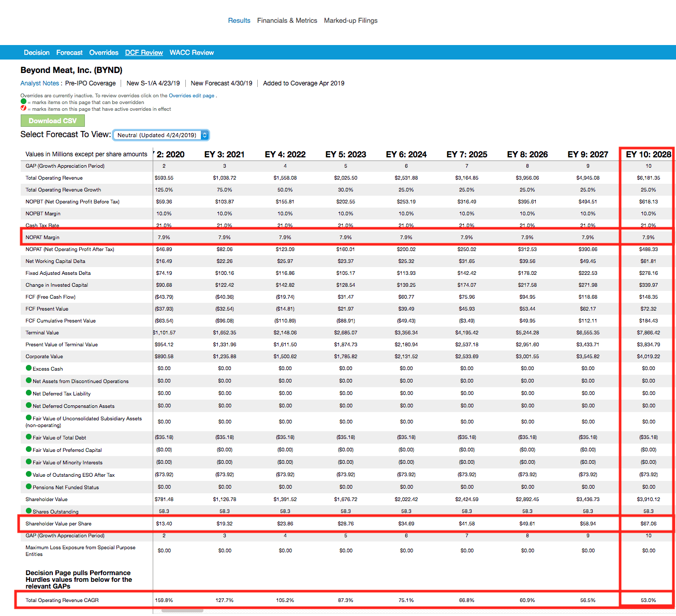Select the DCF Review tab

click(144, 53)
